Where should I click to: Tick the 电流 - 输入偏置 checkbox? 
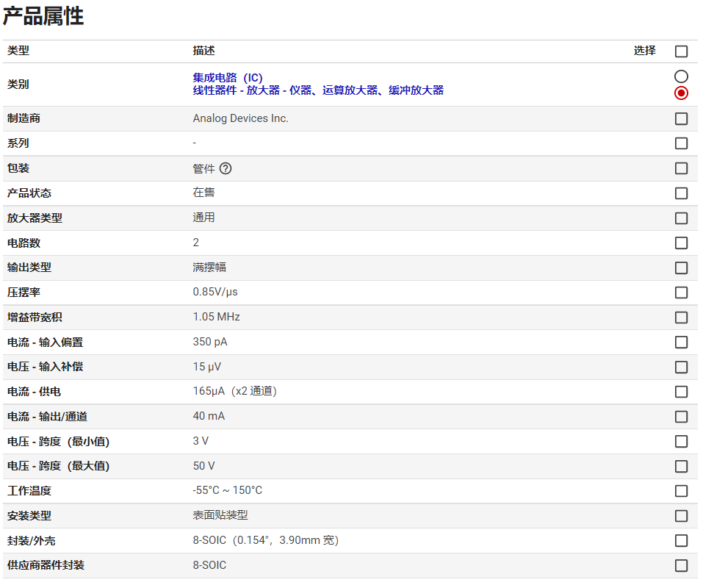click(x=681, y=342)
